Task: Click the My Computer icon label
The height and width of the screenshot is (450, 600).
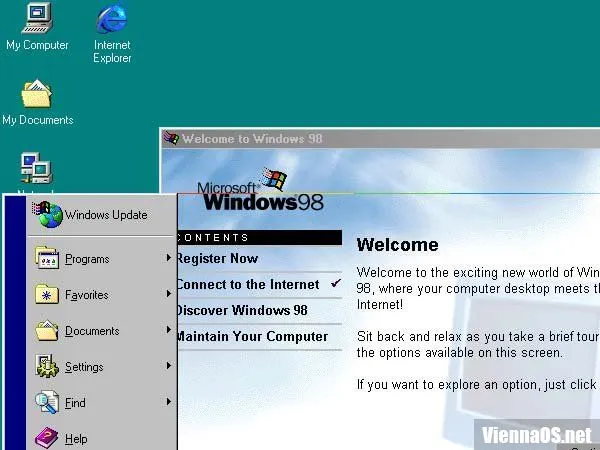Action: 37,45
